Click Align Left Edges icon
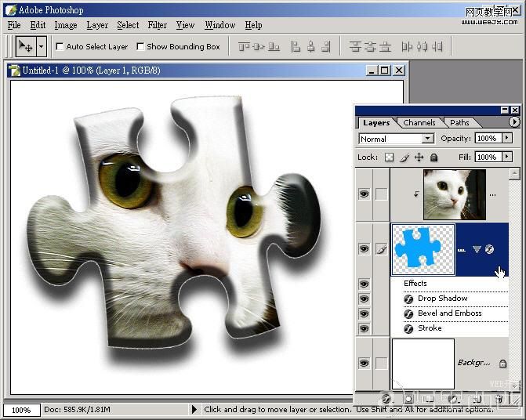This screenshot has width=526, height=420. pos(296,46)
